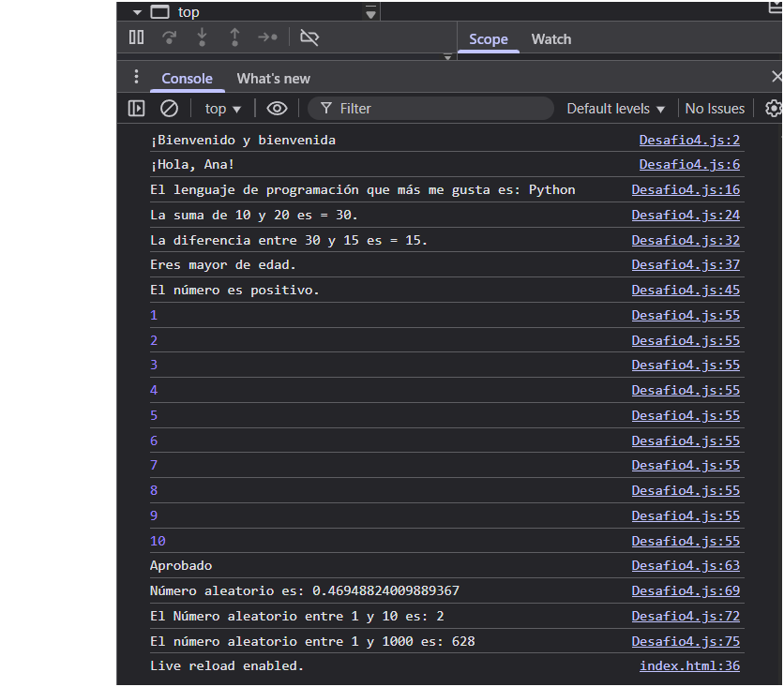The height and width of the screenshot is (687, 784).
Task: Select 'Eres mayor de edad.' log line
Action: tap(223, 265)
